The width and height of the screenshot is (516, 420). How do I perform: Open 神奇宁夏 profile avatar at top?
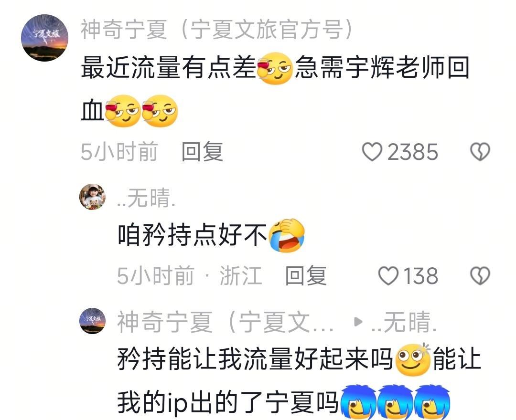[45, 37]
